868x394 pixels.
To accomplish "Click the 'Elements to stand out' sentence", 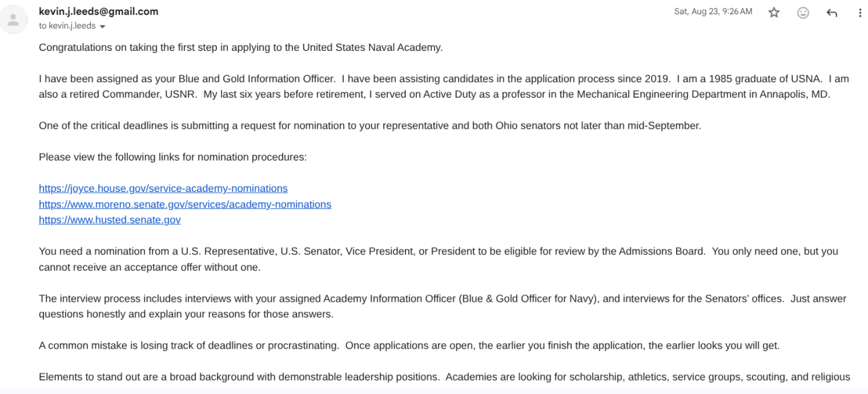I will (x=444, y=377).
